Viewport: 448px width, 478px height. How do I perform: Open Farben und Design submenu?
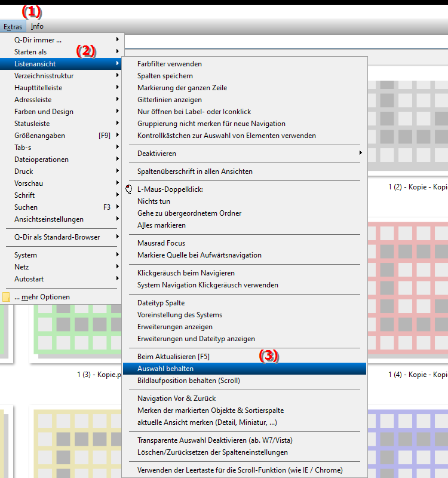(61, 112)
